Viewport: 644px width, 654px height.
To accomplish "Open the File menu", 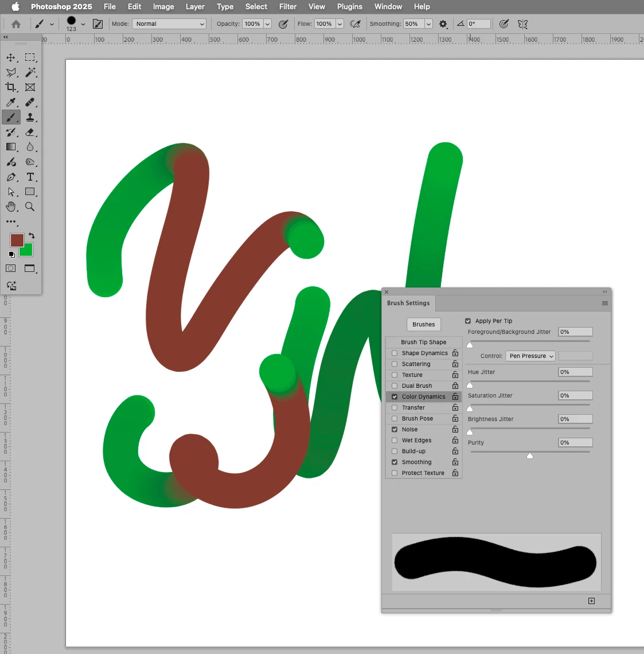I will click(110, 7).
